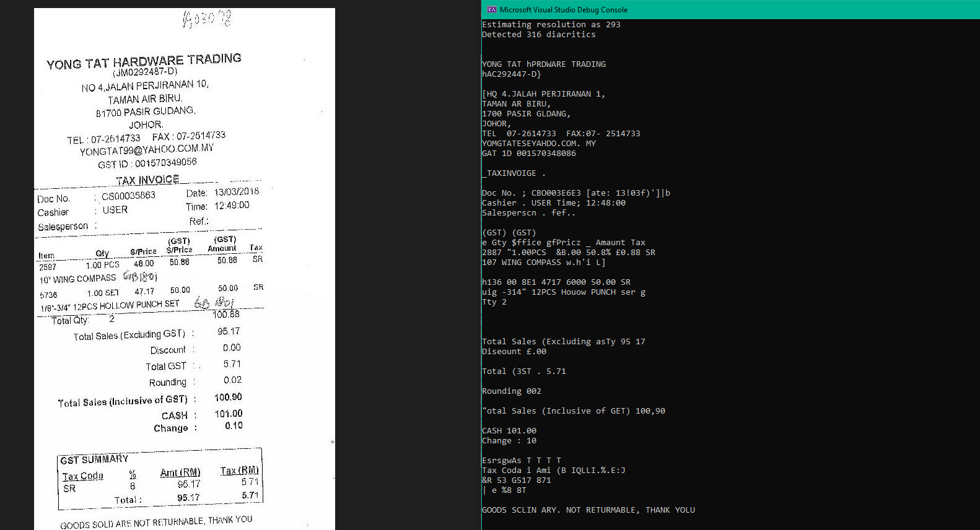Viewport: 980px width, 530px height.
Task: Select console line ending '(Inclusive of GET) 100,90'
Action: pos(573,411)
